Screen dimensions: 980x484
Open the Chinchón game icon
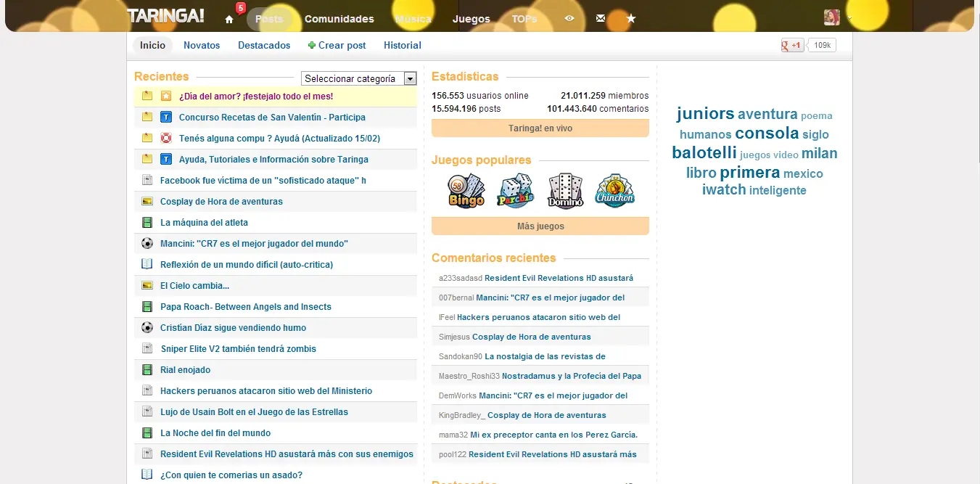coord(614,190)
